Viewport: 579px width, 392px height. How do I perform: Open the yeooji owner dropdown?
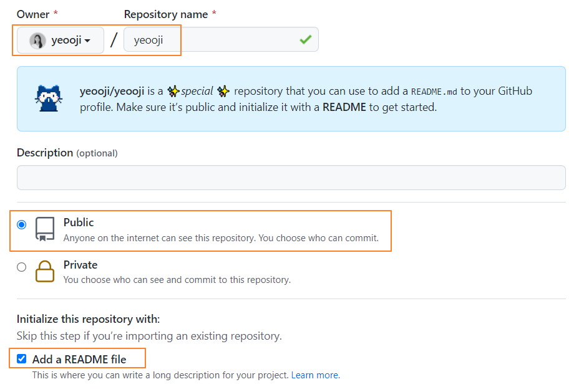[60, 40]
